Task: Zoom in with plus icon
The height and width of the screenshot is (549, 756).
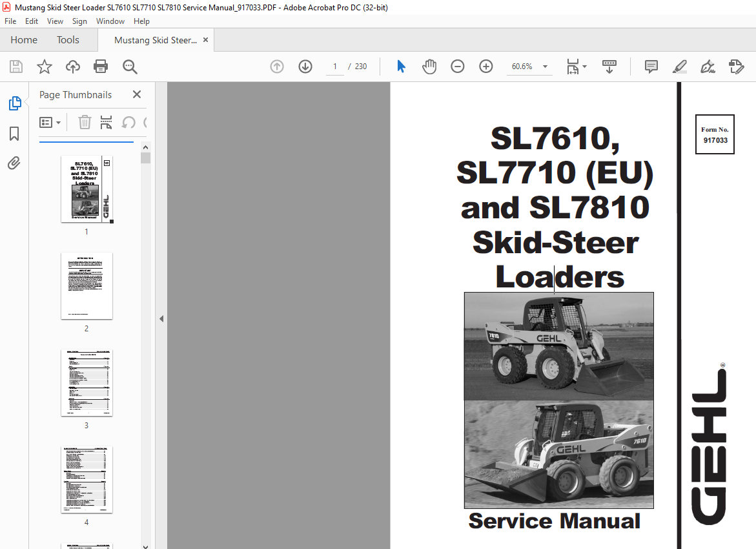Action: (486, 67)
